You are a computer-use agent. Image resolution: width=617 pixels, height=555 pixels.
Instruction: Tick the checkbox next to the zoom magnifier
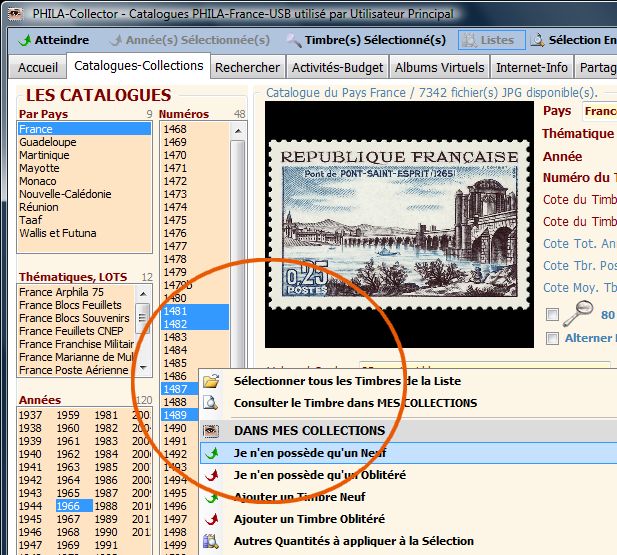552,314
